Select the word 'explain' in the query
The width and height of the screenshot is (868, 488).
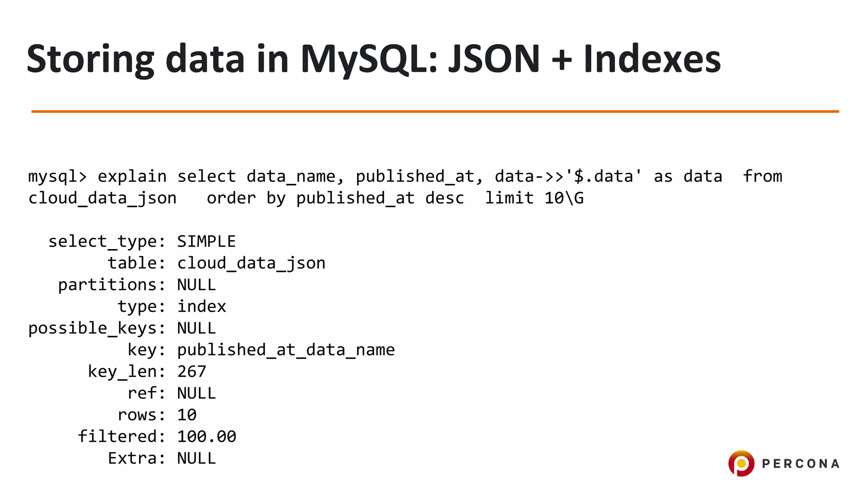click(x=132, y=176)
